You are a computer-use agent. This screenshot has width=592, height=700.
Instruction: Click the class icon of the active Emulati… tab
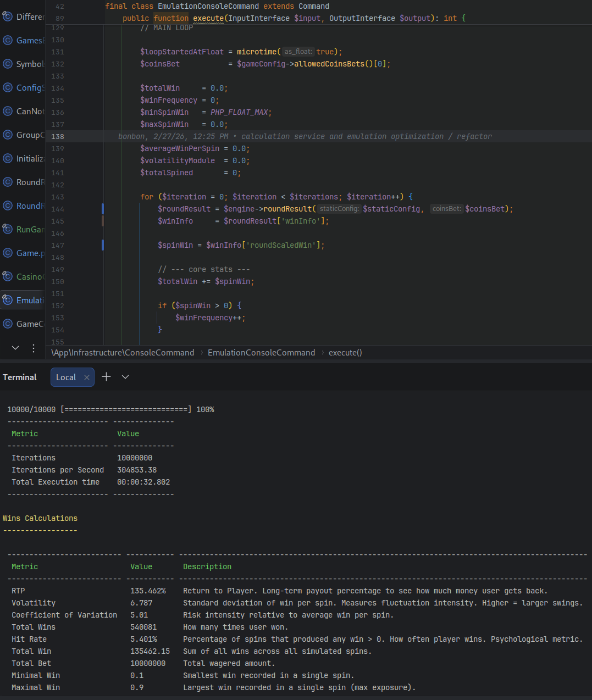tap(8, 300)
